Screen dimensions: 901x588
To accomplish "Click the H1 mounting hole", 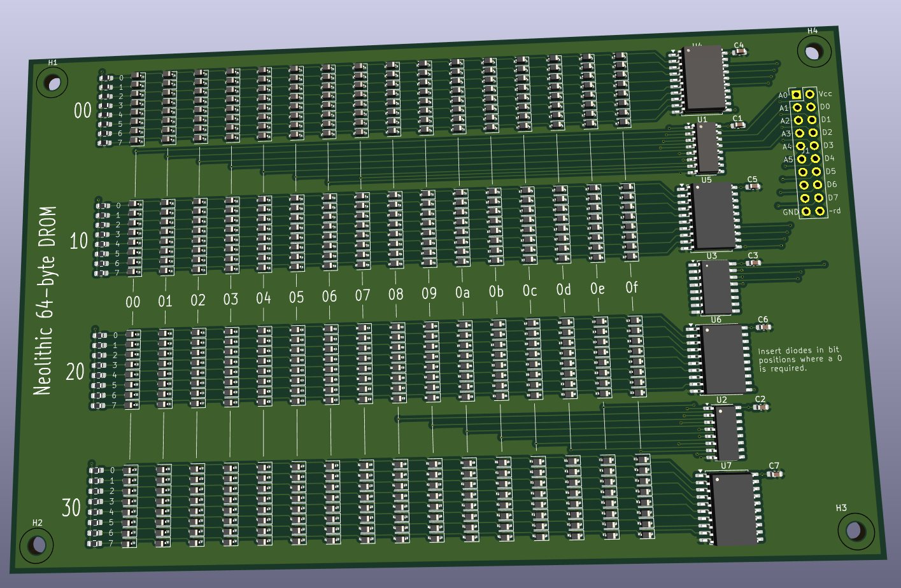I will click(52, 83).
